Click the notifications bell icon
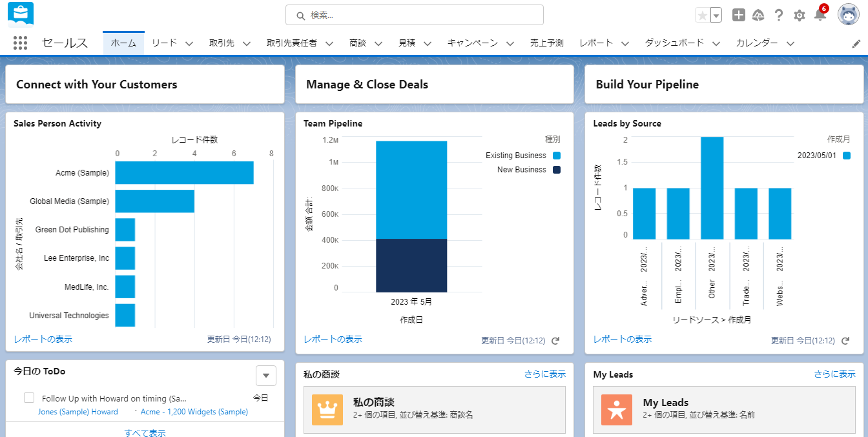This screenshot has width=868, height=437. pyautogui.click(x=820, y=15)
